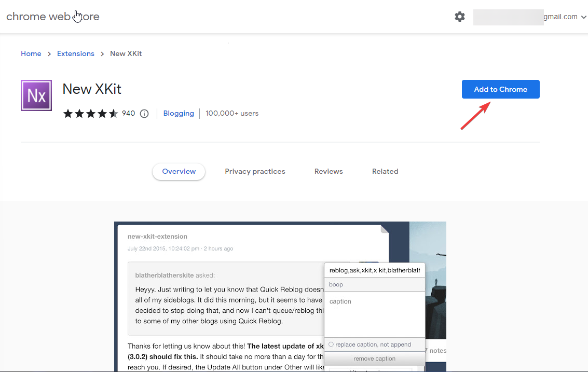Click the folded page corner in the screenshot
Viewport: 588px width, 372px height.
pyautogui.click(x=384, y=228)
